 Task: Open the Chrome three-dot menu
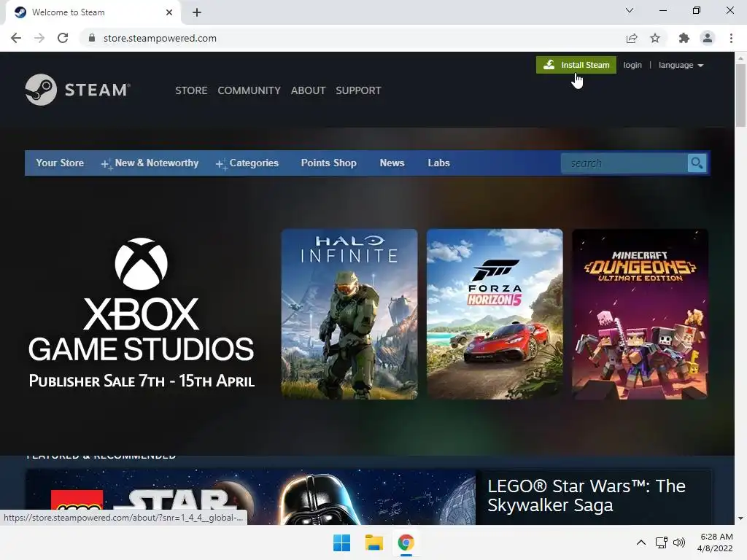[x=731, y=38]
